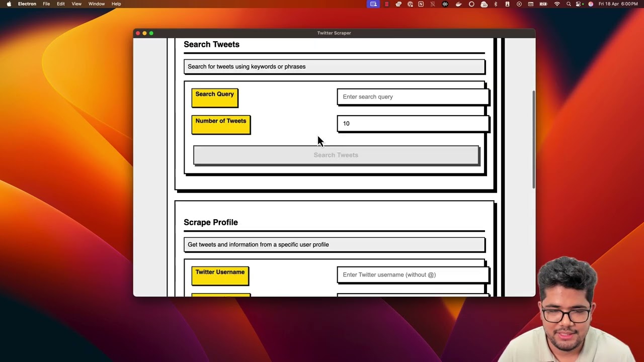Click the play-circle menu bar icon

pos(519,4)
